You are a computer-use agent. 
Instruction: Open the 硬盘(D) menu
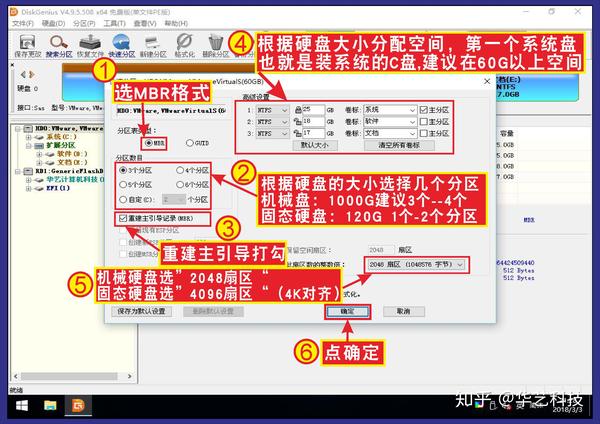(54, 23)
